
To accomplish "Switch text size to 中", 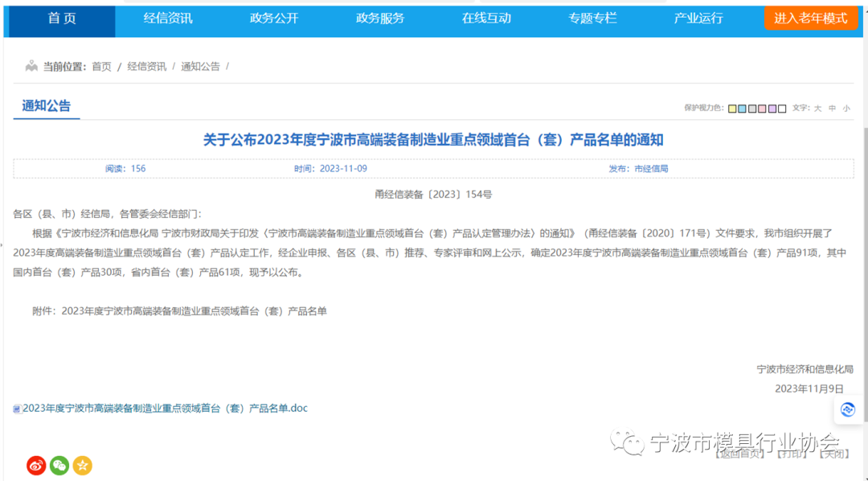I will click(830, 108).
